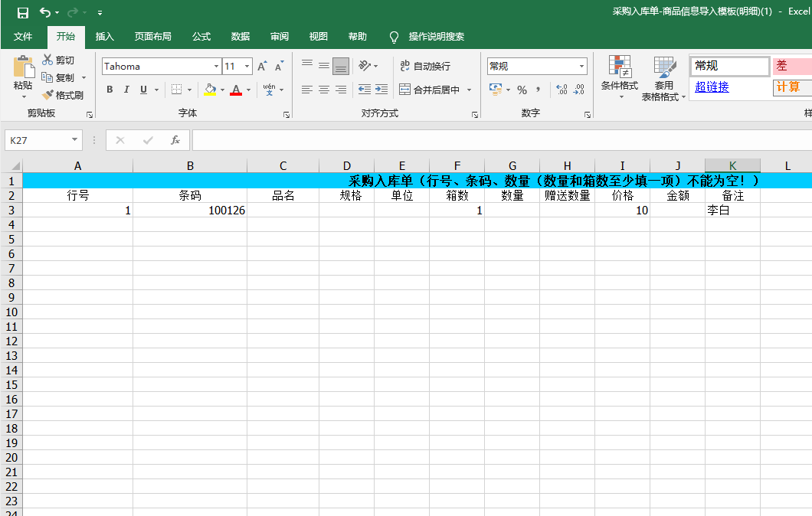Align text to the left

pyautogui.click(x=307, y=90)
